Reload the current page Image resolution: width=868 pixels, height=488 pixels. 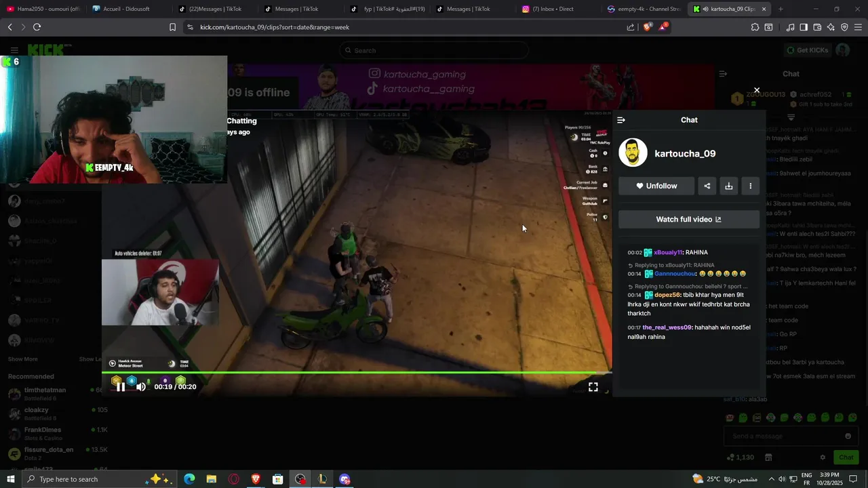(x=37, y=27)
